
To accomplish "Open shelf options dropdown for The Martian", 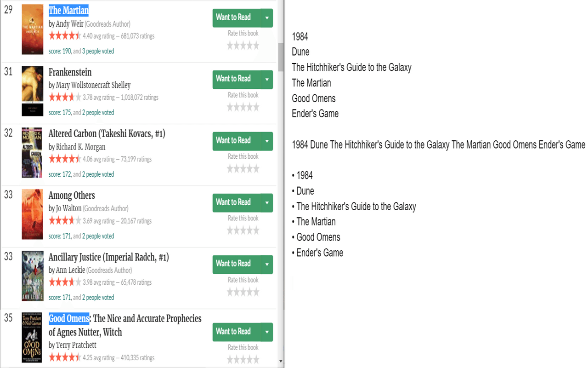I will pos(267,17).
